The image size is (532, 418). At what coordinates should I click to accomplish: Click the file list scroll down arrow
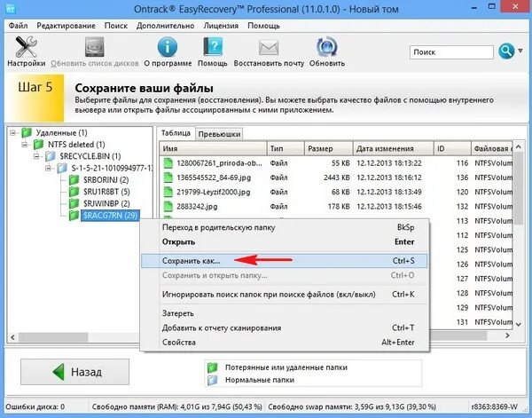click(x=519, y=325)
